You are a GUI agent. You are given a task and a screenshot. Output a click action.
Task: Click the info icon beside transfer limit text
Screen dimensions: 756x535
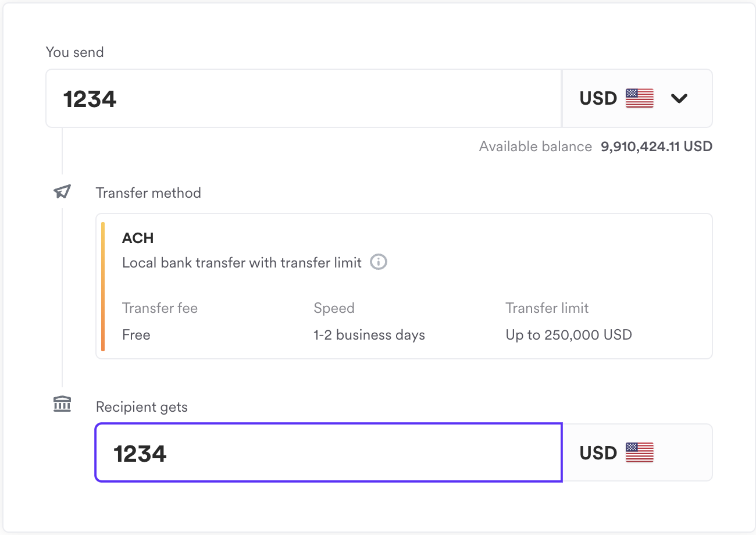pos(379,262)
